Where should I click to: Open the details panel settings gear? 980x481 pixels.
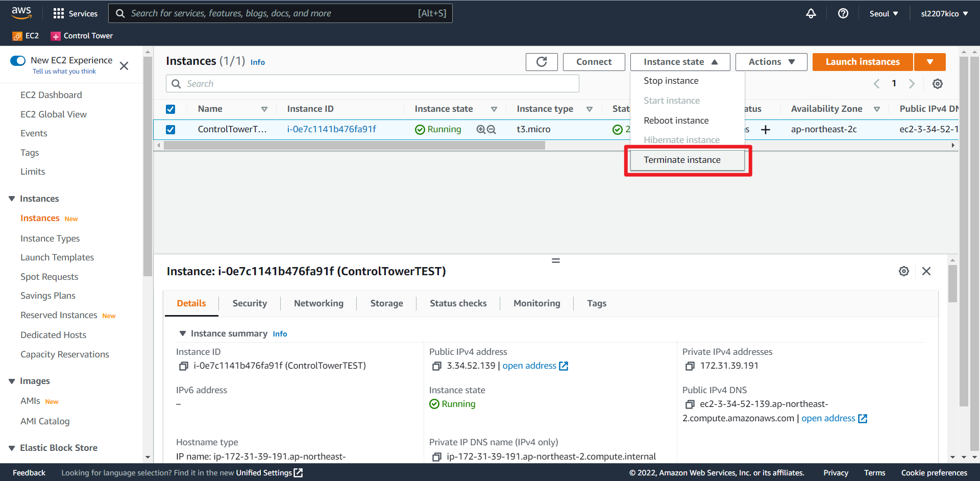tap(904, 271)
